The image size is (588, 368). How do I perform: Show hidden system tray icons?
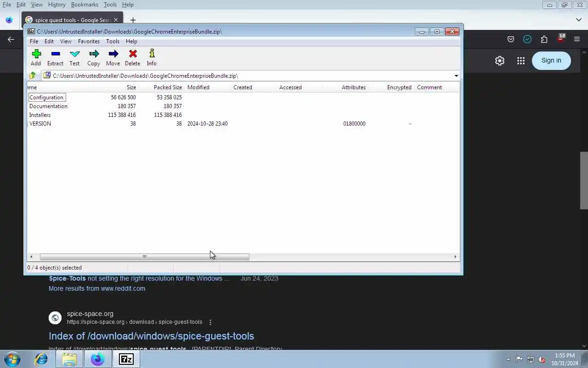[508, 359]
